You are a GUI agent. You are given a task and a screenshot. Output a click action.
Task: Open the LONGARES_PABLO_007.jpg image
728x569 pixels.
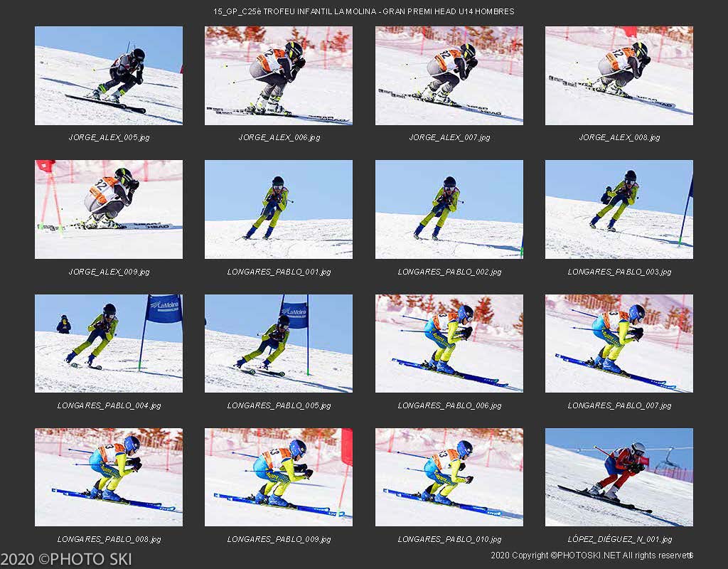click(x=619, y=344)
